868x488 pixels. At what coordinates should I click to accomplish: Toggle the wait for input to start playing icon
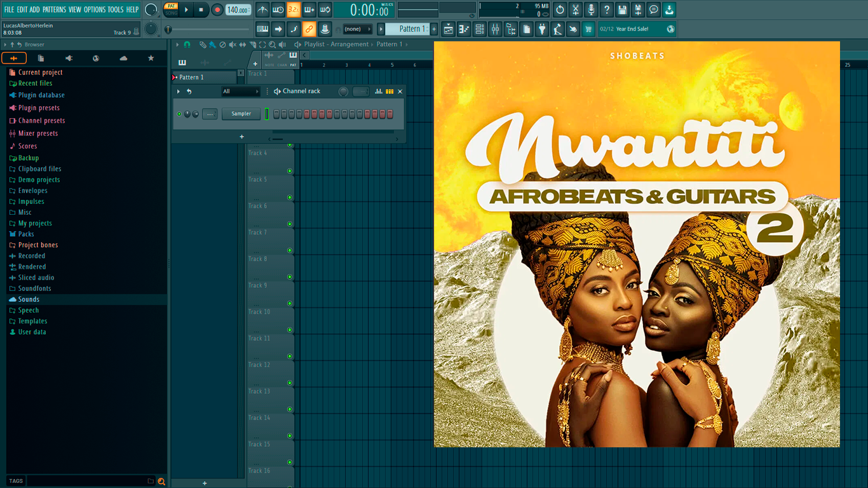point(278,10)
